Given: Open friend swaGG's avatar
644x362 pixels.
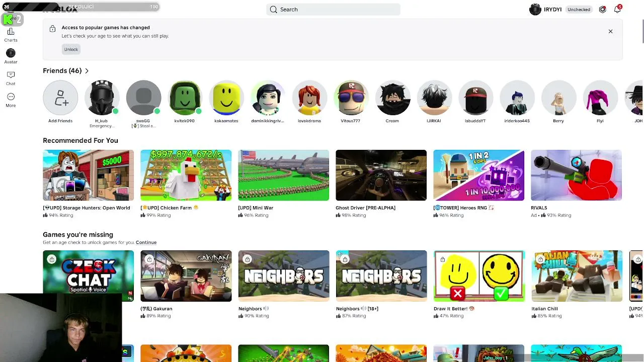Looking at the screenshot, I should pos(143,98).
